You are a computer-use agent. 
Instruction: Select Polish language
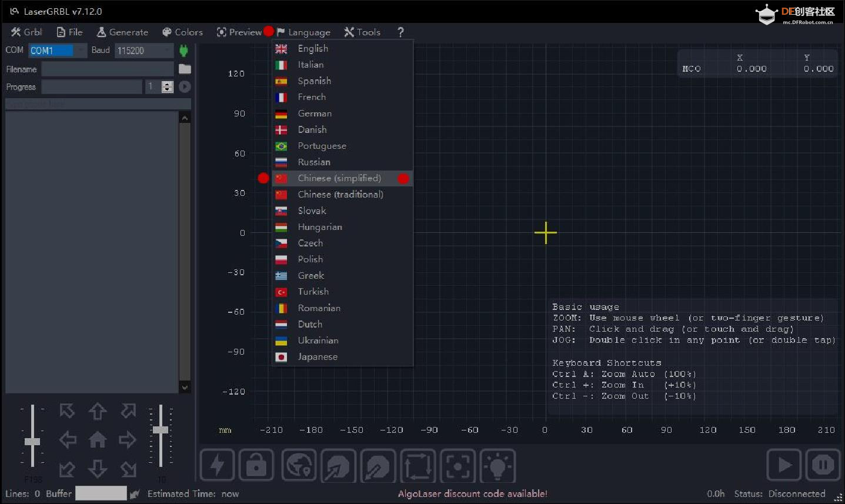click(343, 259)
